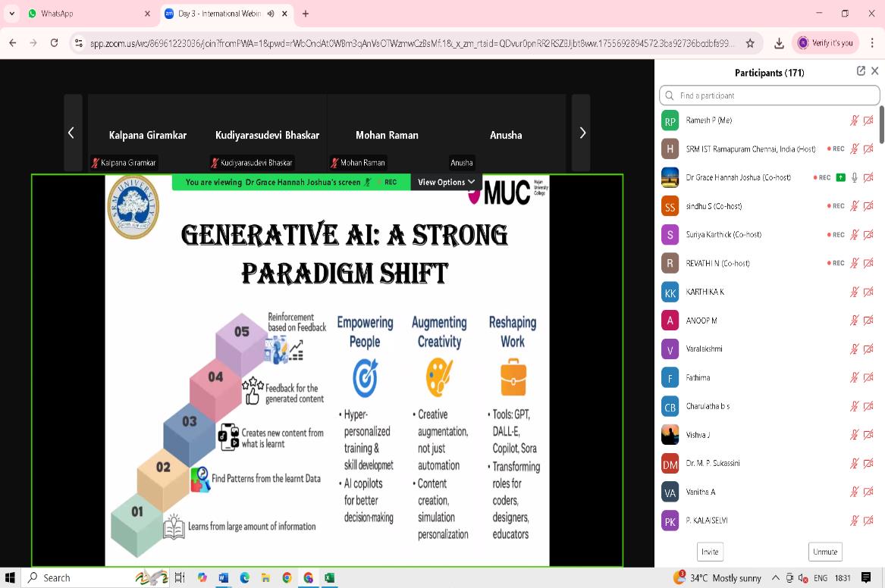
Task: Click the REC indicator on sindhu S row
Action: [836, 206]
